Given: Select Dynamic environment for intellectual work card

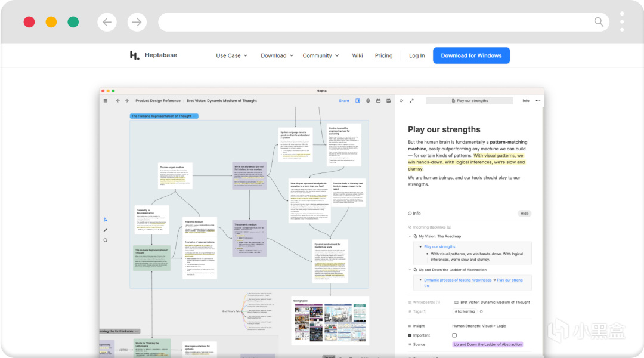Looking at the screenshot, I should pos(330,261).
